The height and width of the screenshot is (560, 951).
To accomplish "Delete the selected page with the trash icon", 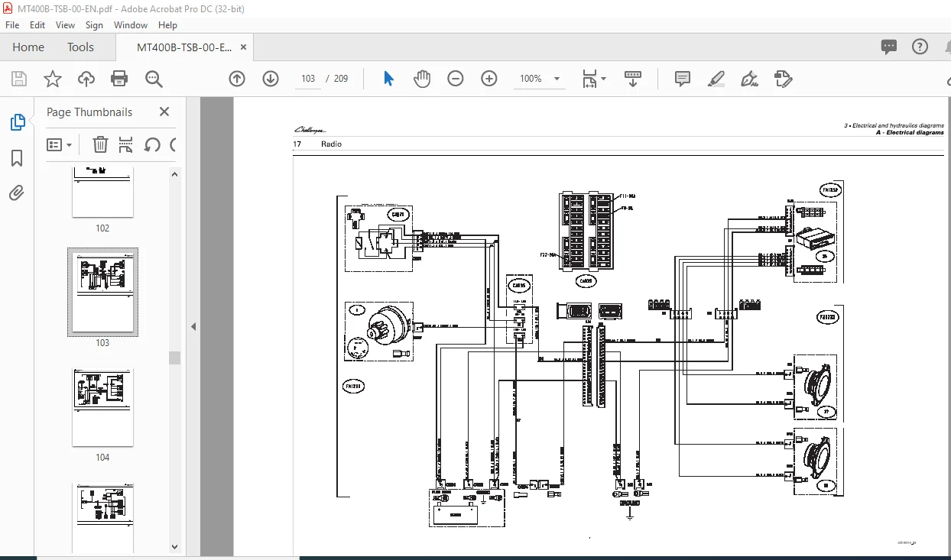I will (100, 144).
